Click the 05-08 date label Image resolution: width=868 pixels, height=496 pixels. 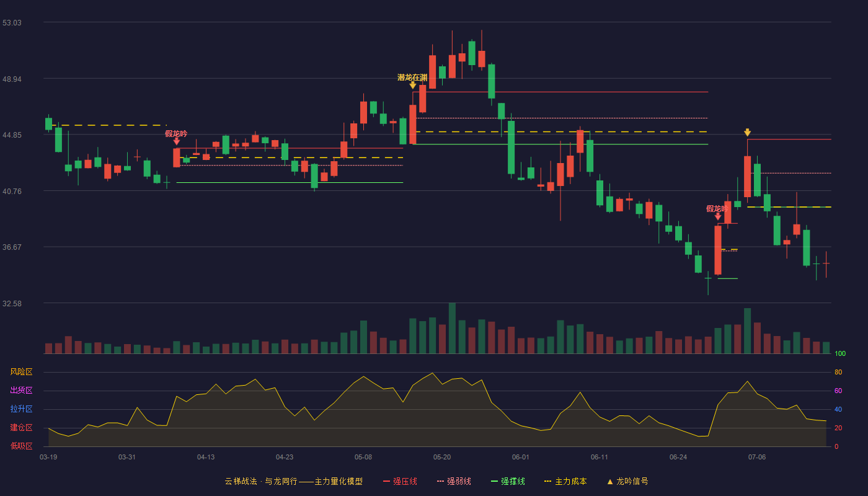(363, 457)
